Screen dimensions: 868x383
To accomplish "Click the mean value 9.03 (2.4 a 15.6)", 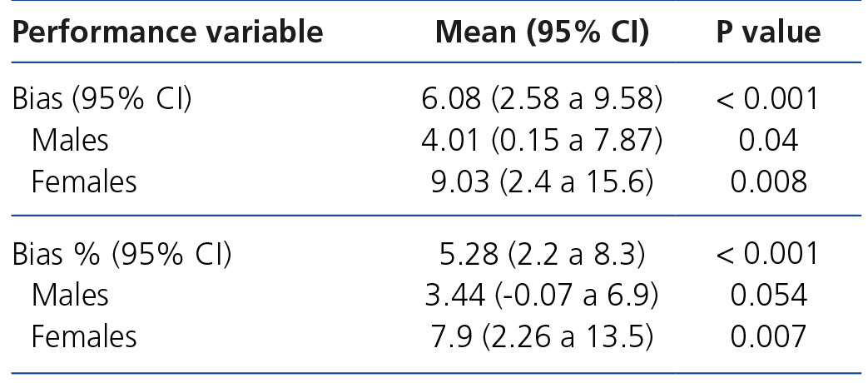I will click(542, 181).
